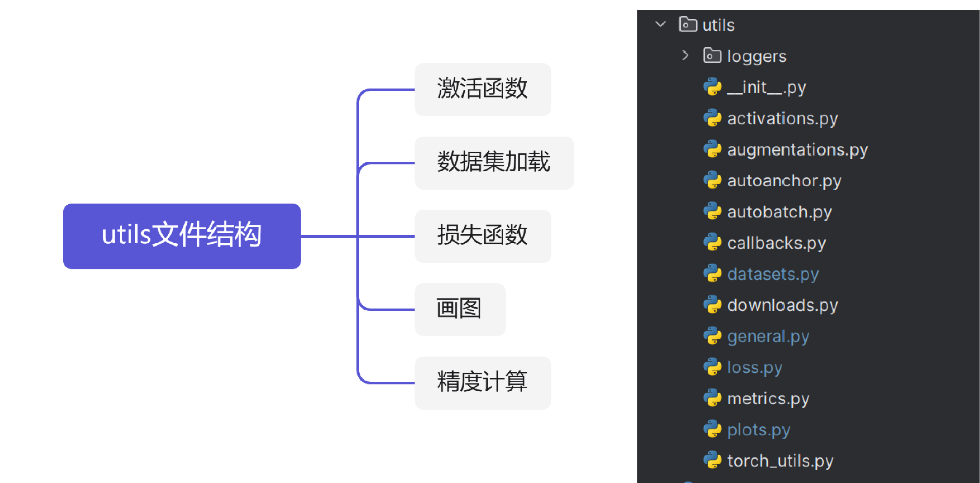Click the Python icon beside __init__.py
Screen dimensions: 980x483
tap(712, 87)
